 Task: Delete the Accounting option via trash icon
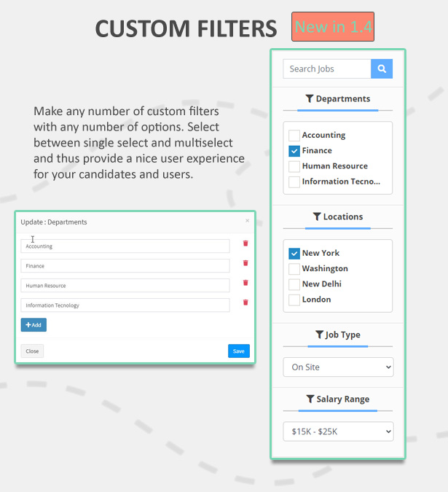click(x=245, y=243)
